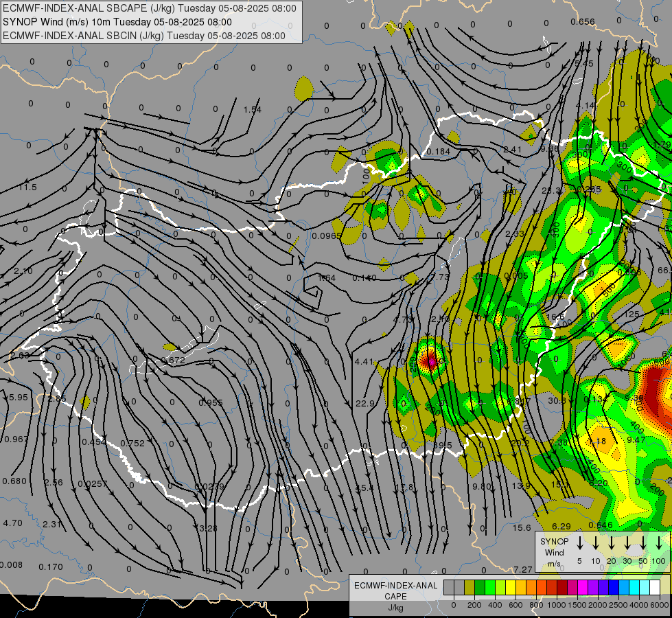The width and height of the screenshot is (672, 618).
Task: Click the 100 m/s wind arrow in legend
Action: coord(659,543)
